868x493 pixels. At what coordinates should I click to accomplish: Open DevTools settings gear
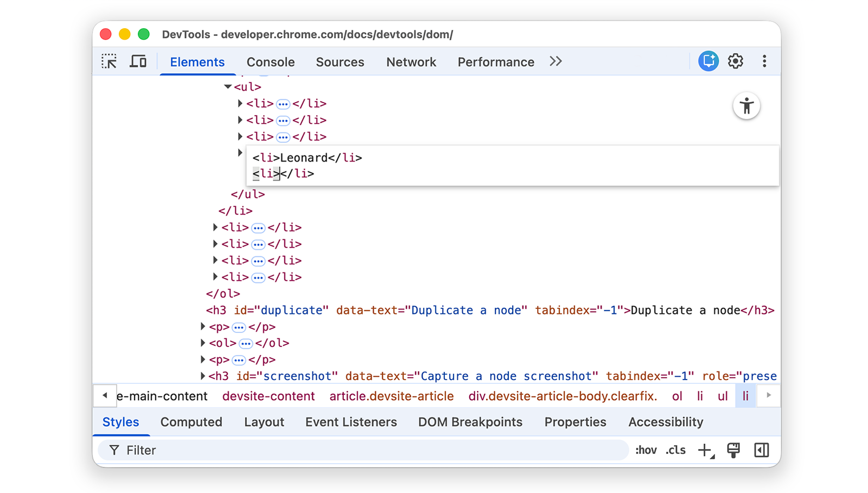coord(736,61)
